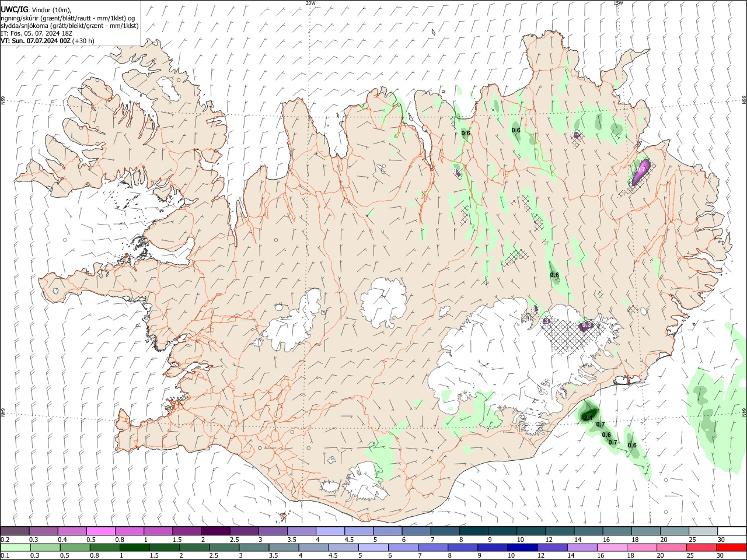Select the rigning/skúrir legend description line
This screenshot has width=747, height=560.
(x=68, y=18)
